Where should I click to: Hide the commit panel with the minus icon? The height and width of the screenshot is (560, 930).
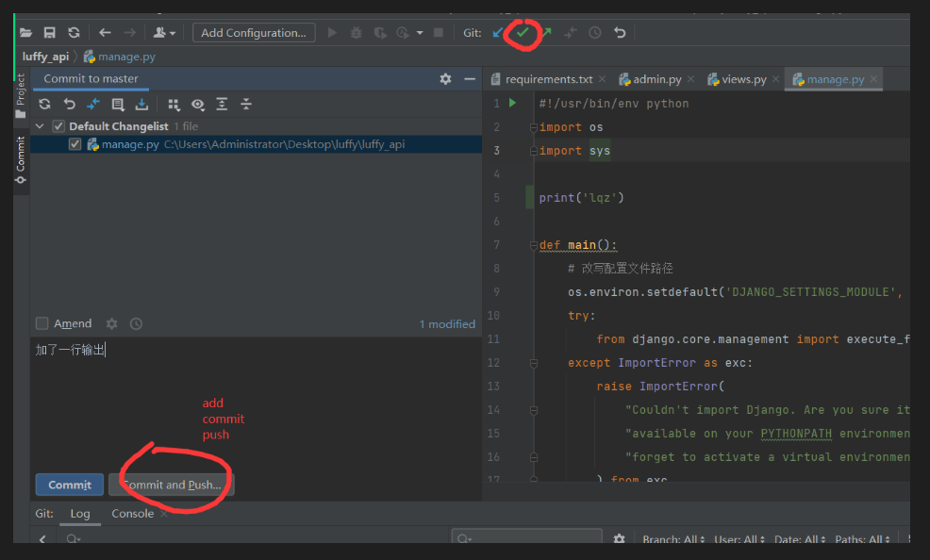[470, 79]
